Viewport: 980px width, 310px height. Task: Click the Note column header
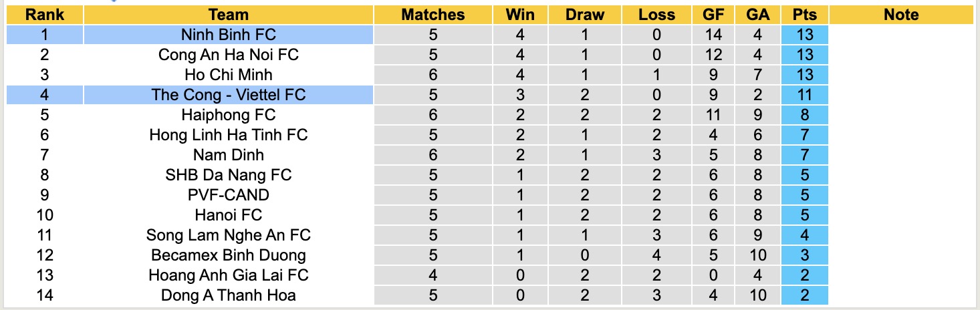coord(901,15)
